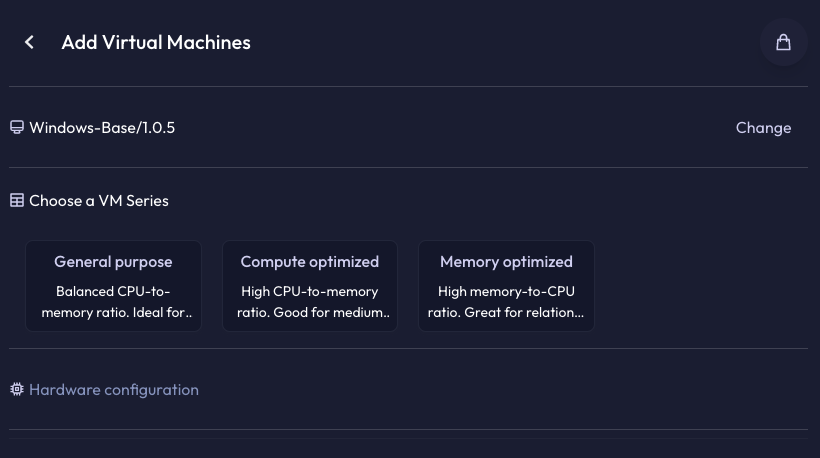Click the General purpose card title text
Viewport: 820px width, 458px height.
113,261
